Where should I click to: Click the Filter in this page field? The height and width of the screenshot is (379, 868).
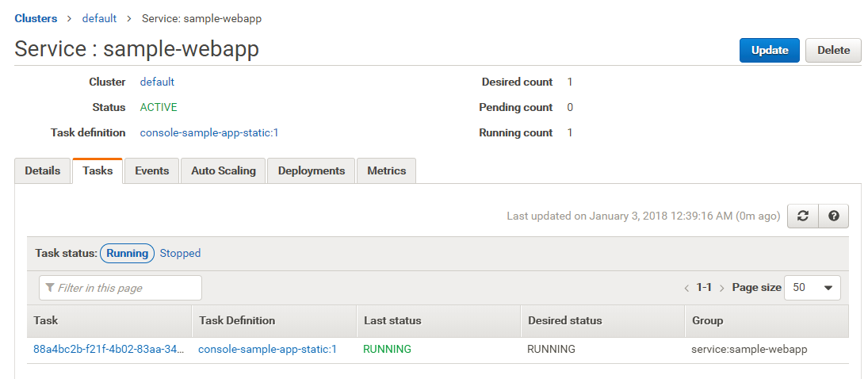120,288
